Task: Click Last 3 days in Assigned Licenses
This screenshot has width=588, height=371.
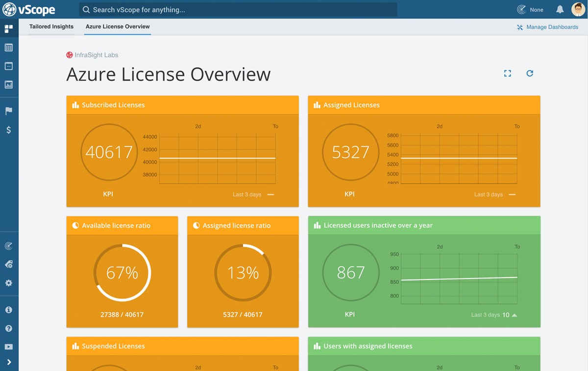Action: (x=489, y=194)
